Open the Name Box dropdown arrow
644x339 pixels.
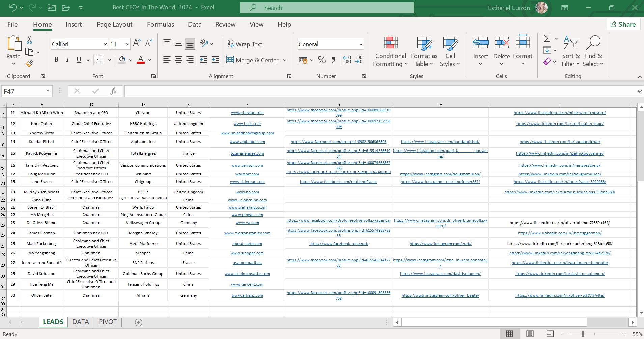pyautogui.click(x=48, y=91)
